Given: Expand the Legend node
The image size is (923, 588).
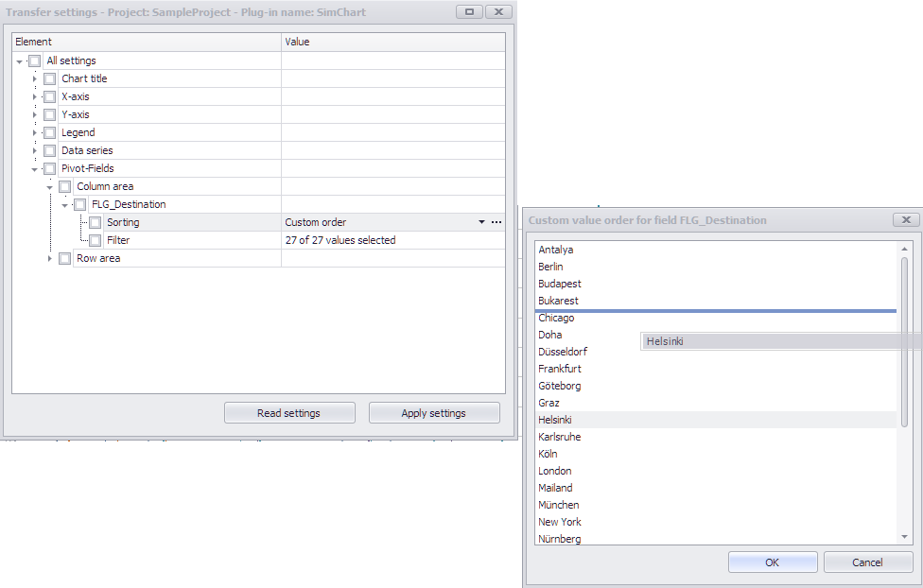Looking at the screenshot, I should tap(34, 132).
